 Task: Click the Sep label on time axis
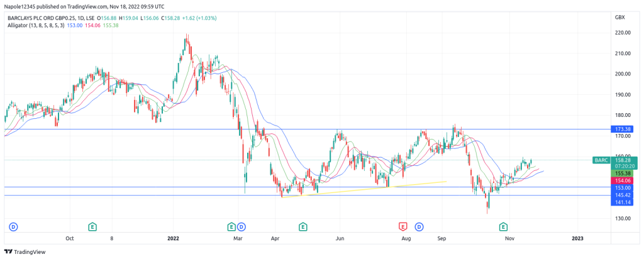pos(441,238)
